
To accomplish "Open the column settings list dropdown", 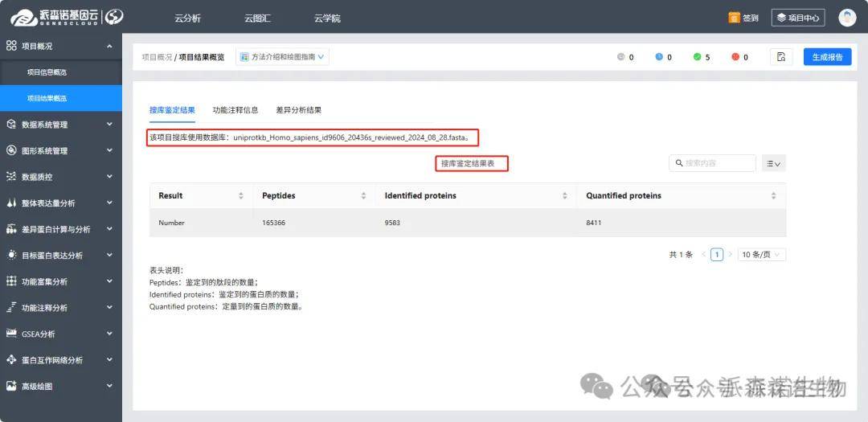I will pyautogui.click(x=773, y=163).
